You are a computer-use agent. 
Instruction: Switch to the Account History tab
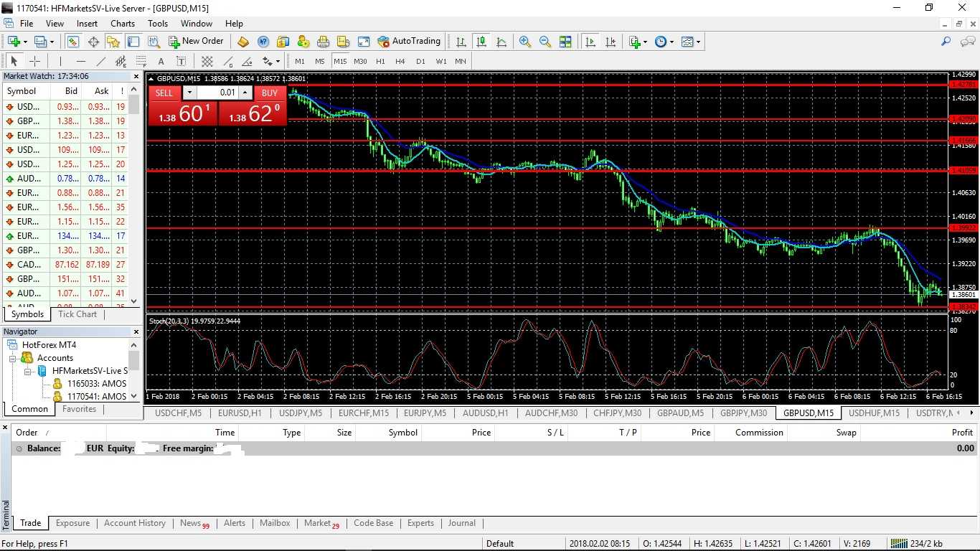click(x=135, y=523)
